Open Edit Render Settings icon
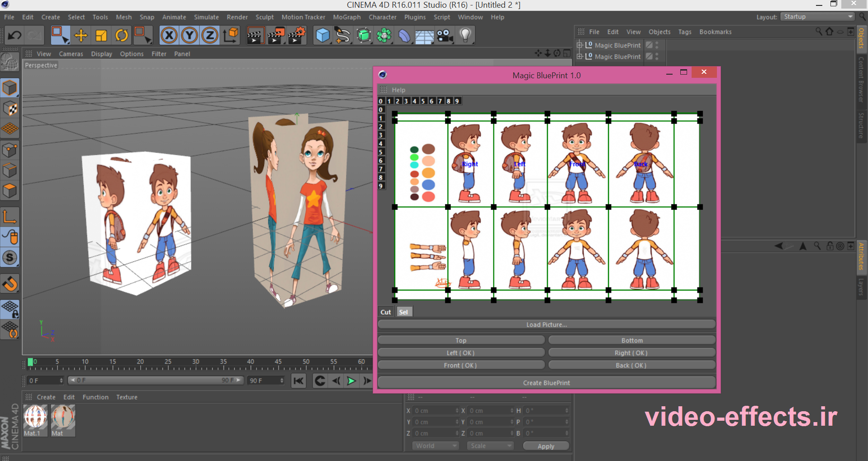This screenshot has height=461, width=868. tap(297, 35)
